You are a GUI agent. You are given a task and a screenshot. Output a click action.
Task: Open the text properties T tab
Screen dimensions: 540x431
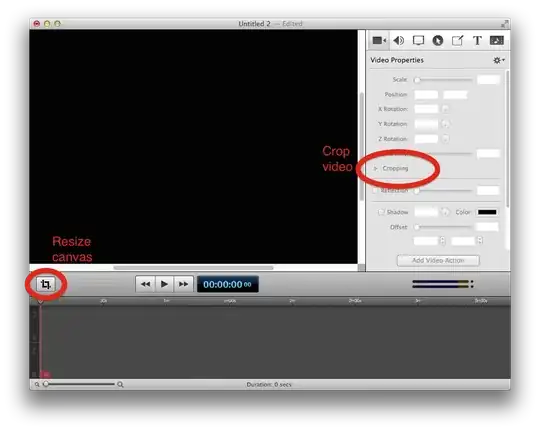coord(477,41)
